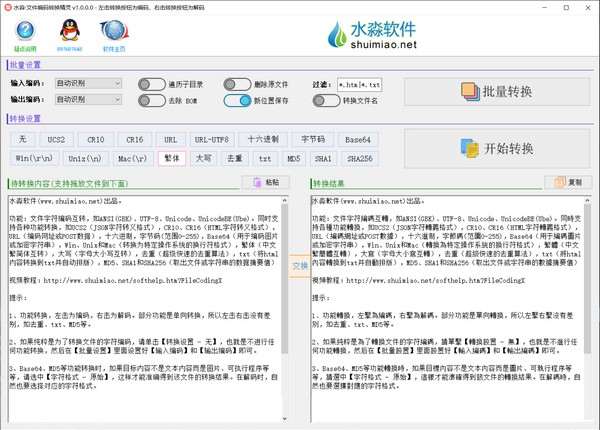Screen dimensions: 600x430
Task: Click the 批量转换 batch convert button
Action: [497, 92]
